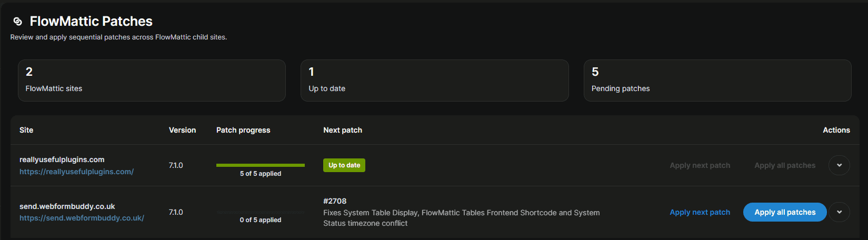Apply next patch for send.webformbuddy.co.uk
868x240 pixels.
click(700, 212)
